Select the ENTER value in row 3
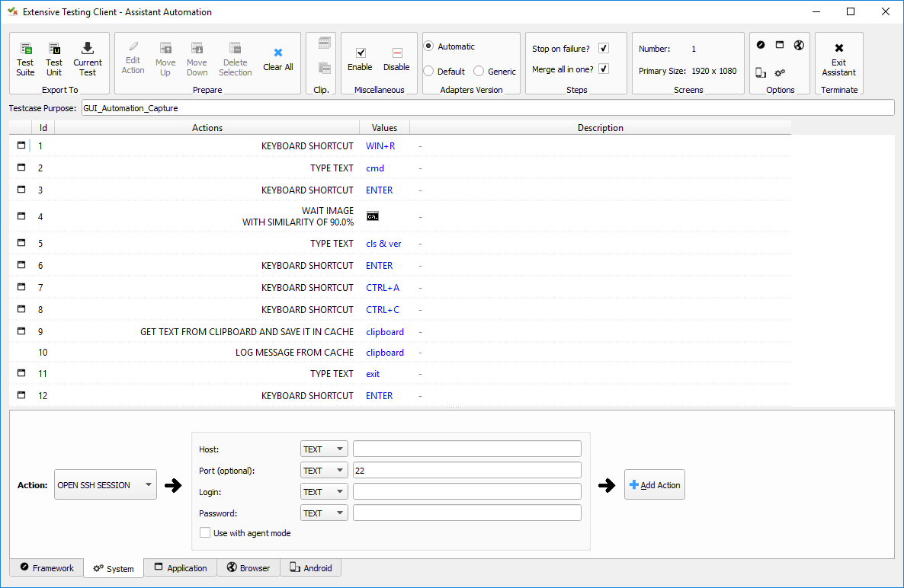 pyautogui.click(x=380, y=190)
